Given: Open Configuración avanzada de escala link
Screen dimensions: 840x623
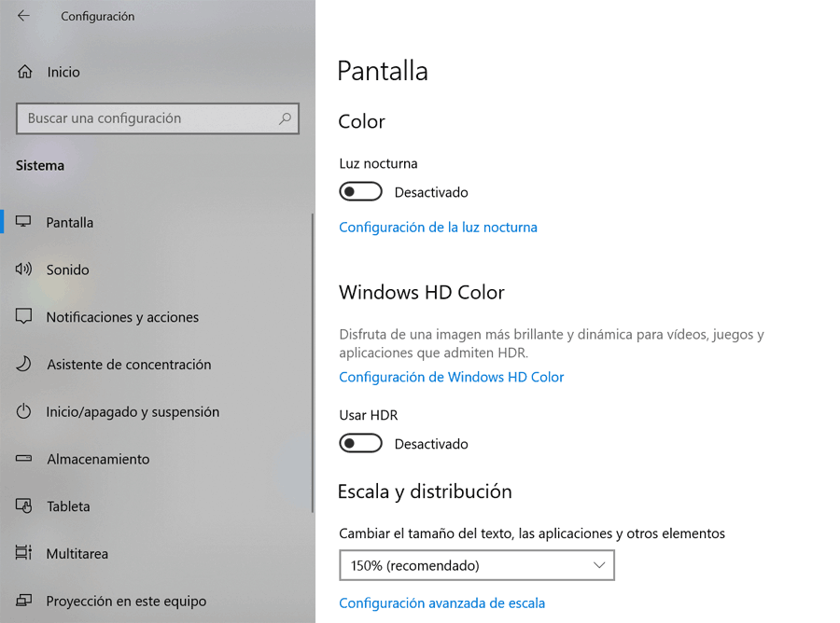Looking at the screenshot, I should click(x=442, y=603).
